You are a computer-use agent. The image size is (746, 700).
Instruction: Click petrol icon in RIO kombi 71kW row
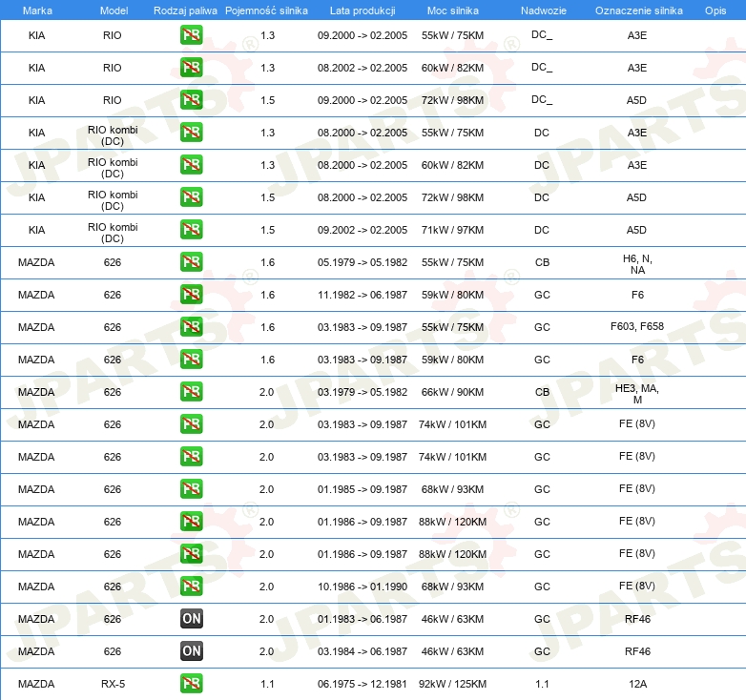point(191,229)
